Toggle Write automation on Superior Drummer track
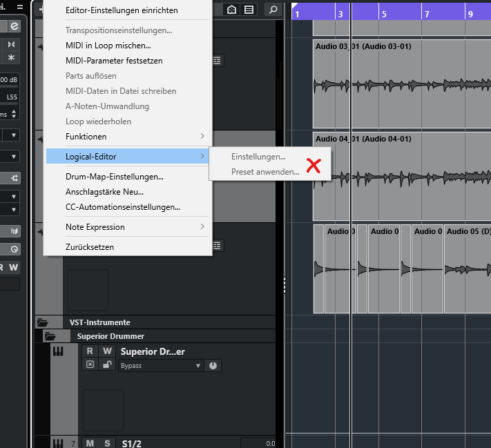491x448 pixels. pyautogui.click(x=107, y=351)
